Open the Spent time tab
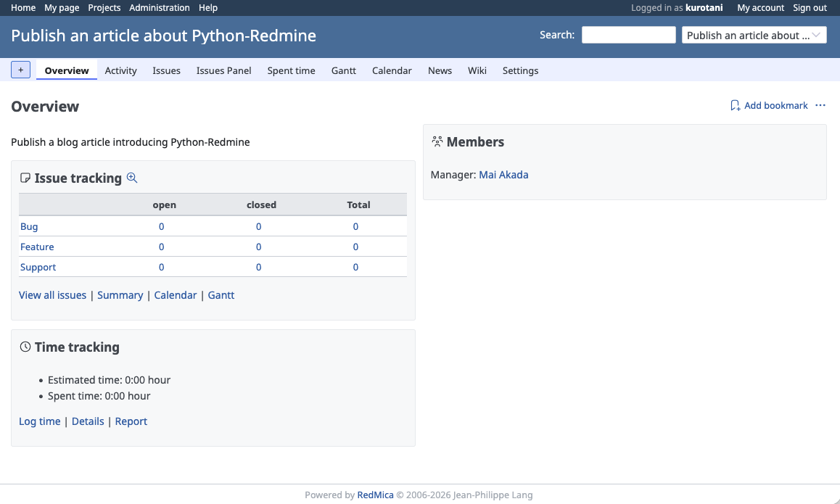840x504 pixels. pyautogui.click(x=291, y=70)
